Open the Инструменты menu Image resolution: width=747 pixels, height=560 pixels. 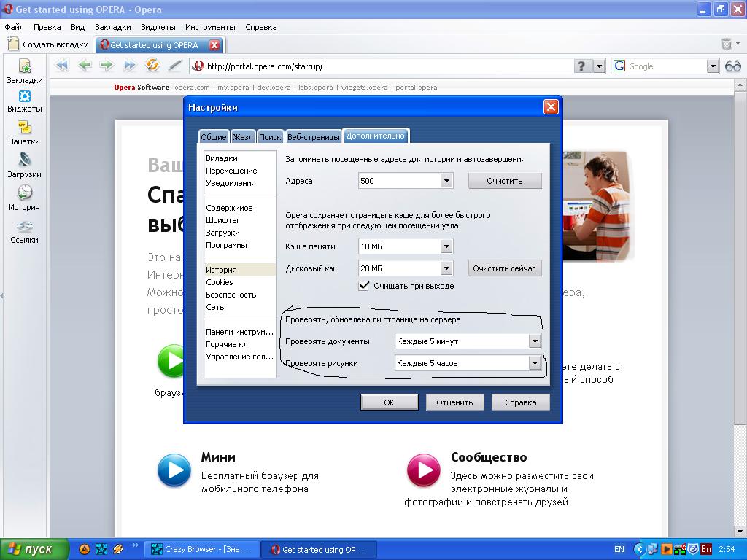210,27
